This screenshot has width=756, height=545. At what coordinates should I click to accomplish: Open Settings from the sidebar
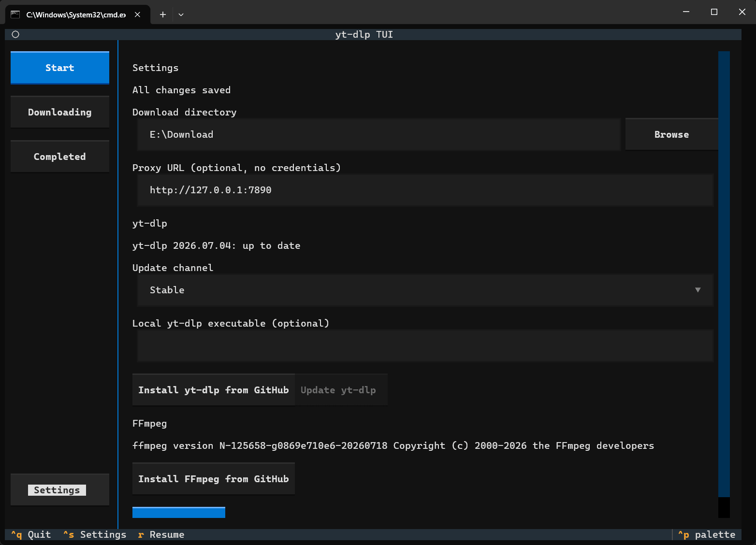click(60, 490)
